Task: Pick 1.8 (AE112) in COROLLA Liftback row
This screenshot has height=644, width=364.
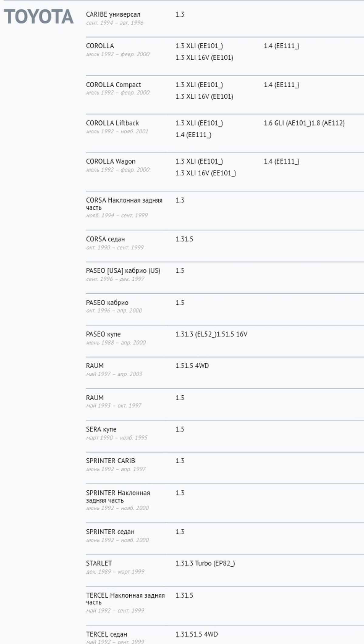Action: (x=328, y=123)
